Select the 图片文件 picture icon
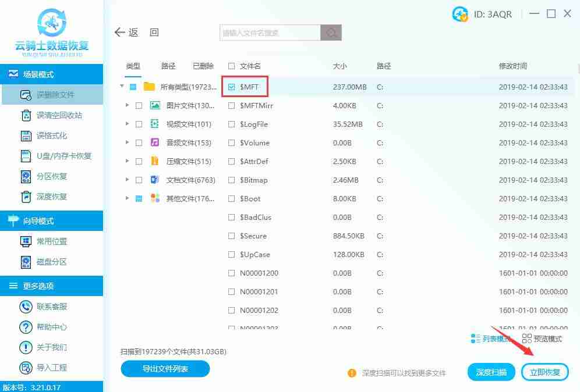The width and height of the screenshot is (580, 392). point(155,105)
